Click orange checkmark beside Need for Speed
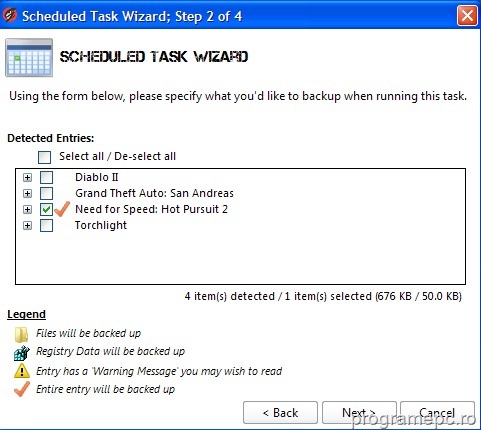 (x=62, y=209)
